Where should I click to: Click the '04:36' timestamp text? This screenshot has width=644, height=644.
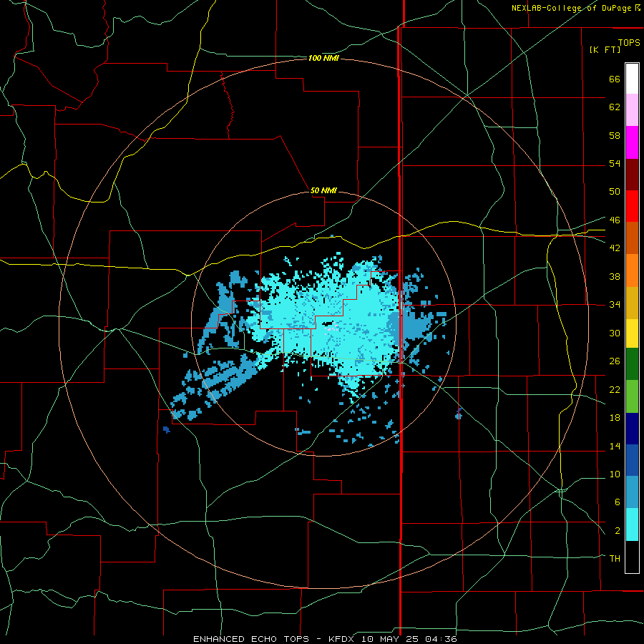click(x=442, y=639)
